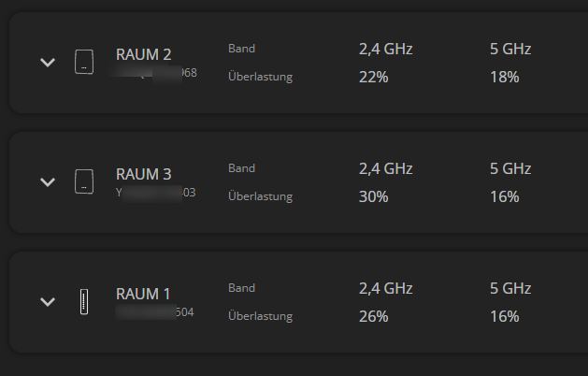Click the RAUM 1 slim device icon

point(84,301)
